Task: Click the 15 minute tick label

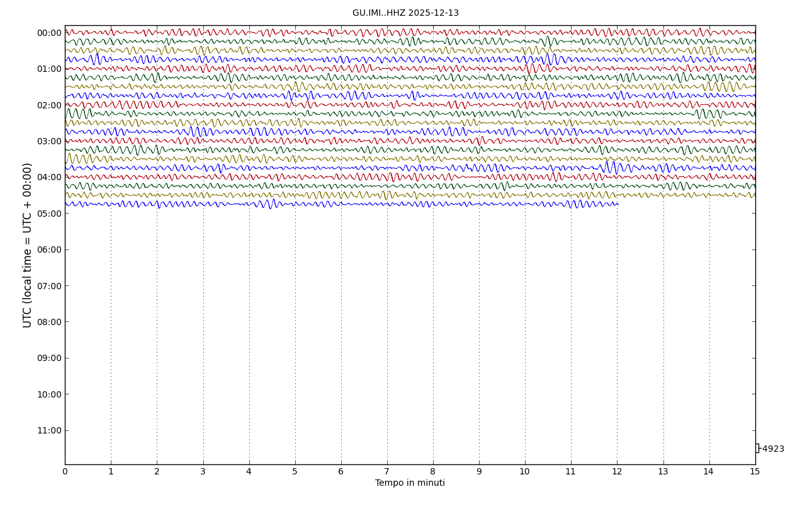Action: point(755,472)
